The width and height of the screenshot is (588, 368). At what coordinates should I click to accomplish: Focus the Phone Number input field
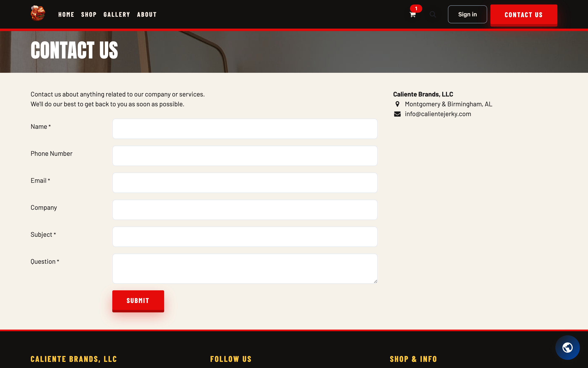click(x=245, y=156)
